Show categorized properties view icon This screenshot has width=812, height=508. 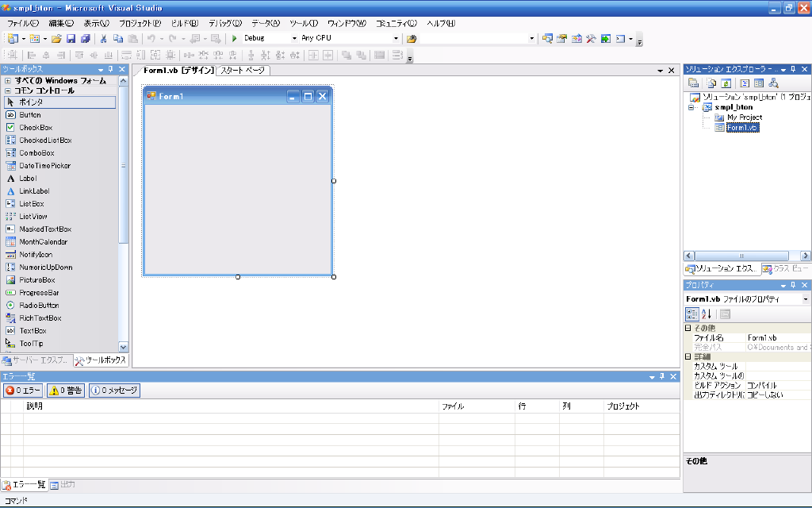point(691,314)
